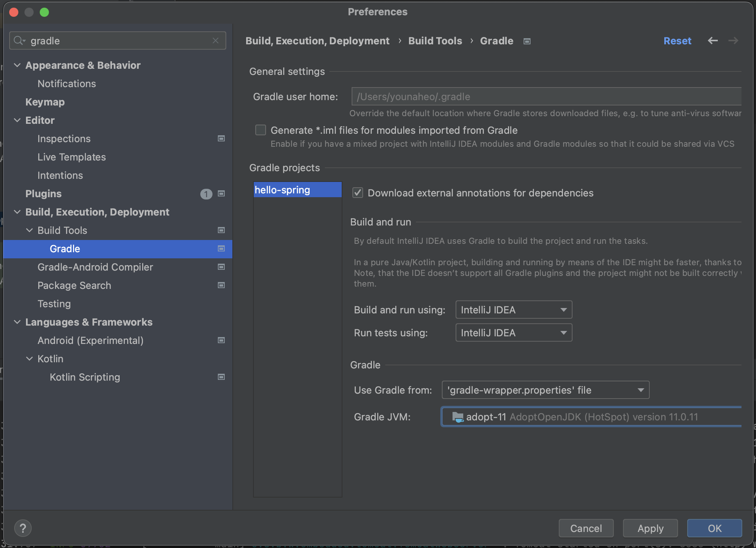756x548 pixels.
Task: Click the Cancel button
Action: [586, 527]
